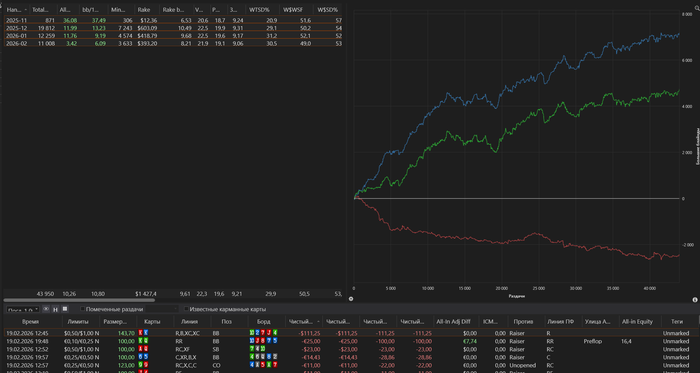Enable the Помеченные раздачи checkbox
Image resolution: width=700 pixels, height=373 pixels.
[x=83, y=309]
